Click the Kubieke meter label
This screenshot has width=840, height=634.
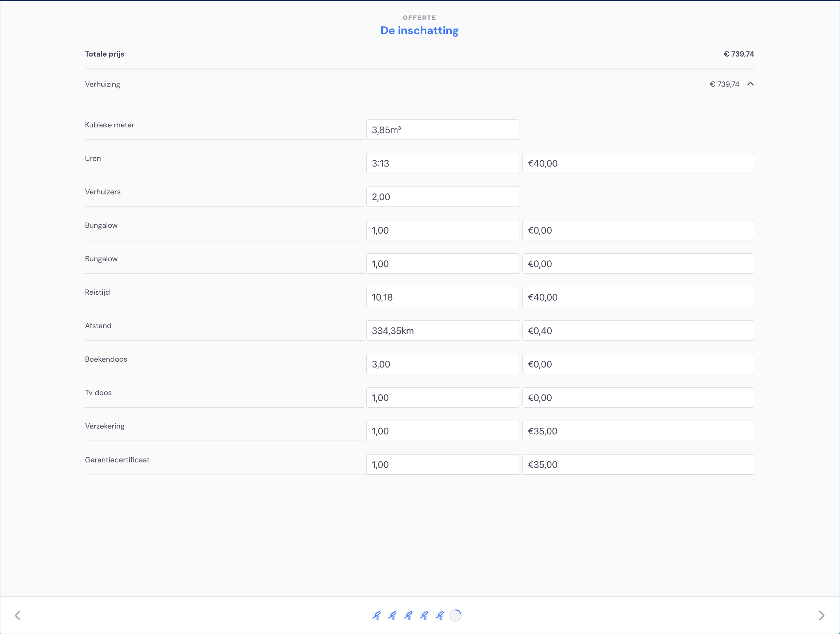(x=109, y=125)
